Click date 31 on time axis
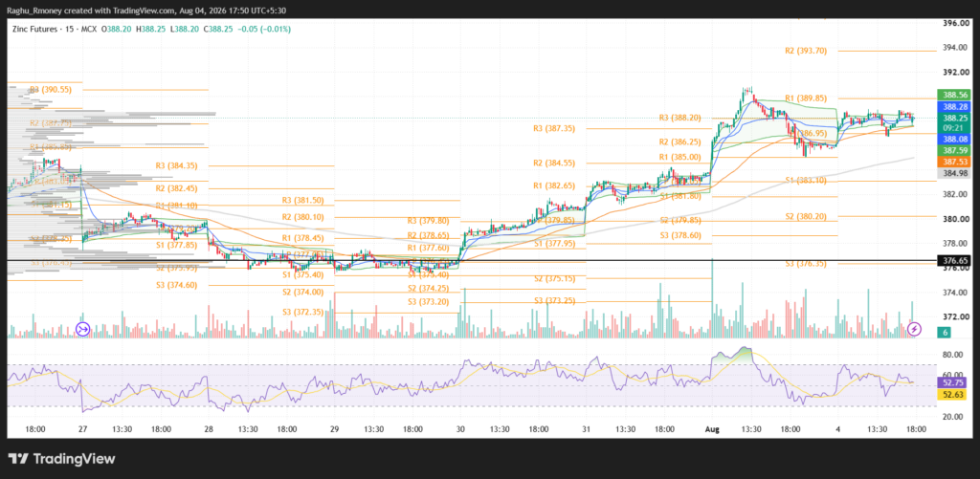 (587, 429)
